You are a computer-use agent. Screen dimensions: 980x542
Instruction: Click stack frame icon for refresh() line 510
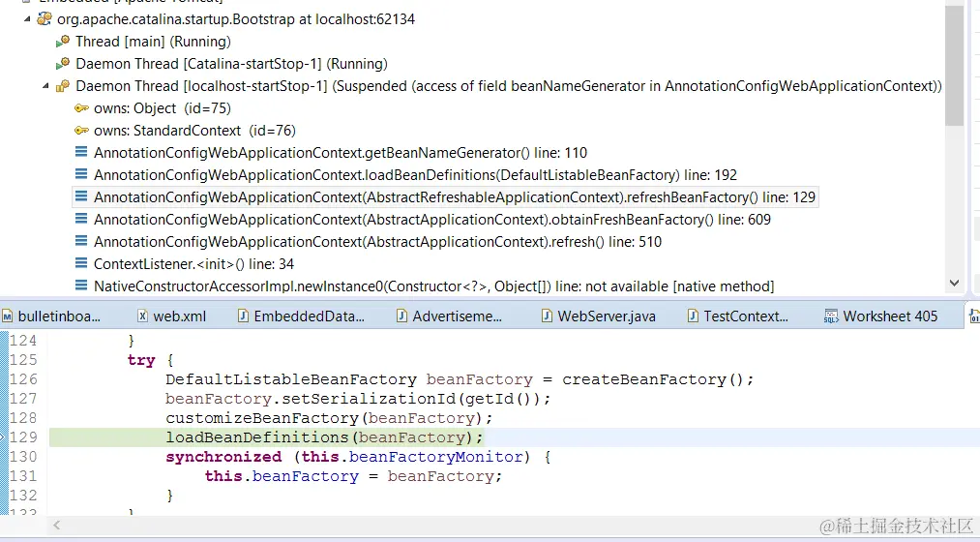81,241
